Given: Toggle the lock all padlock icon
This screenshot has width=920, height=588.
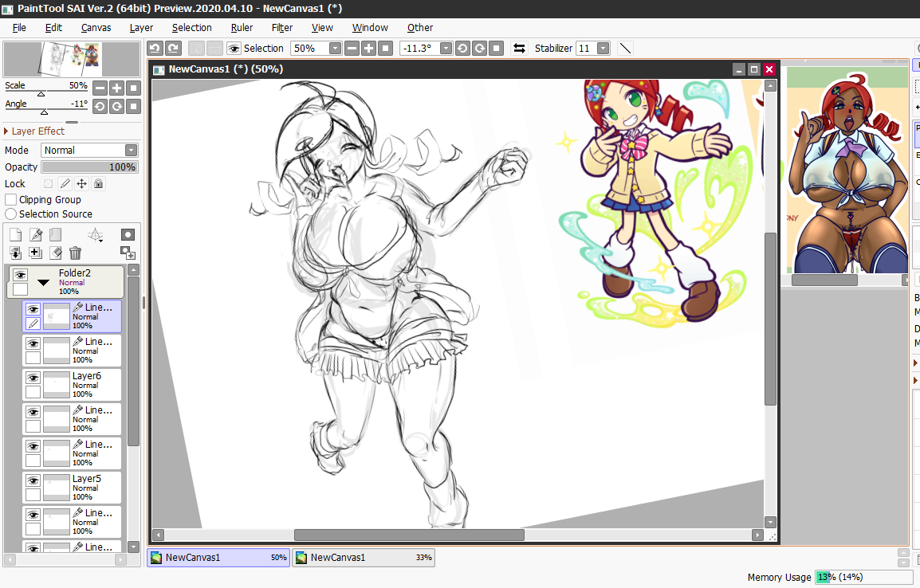Looking at the screenshot, I should coord(99,183).
